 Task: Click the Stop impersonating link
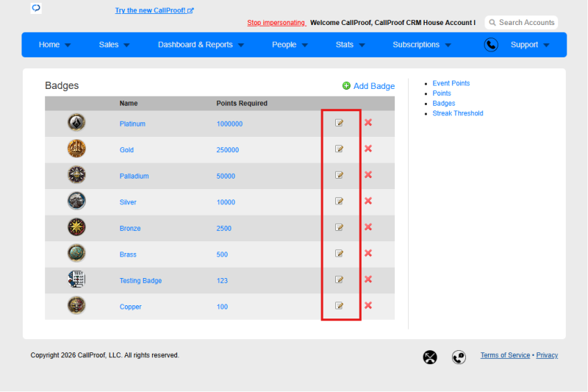276,23
